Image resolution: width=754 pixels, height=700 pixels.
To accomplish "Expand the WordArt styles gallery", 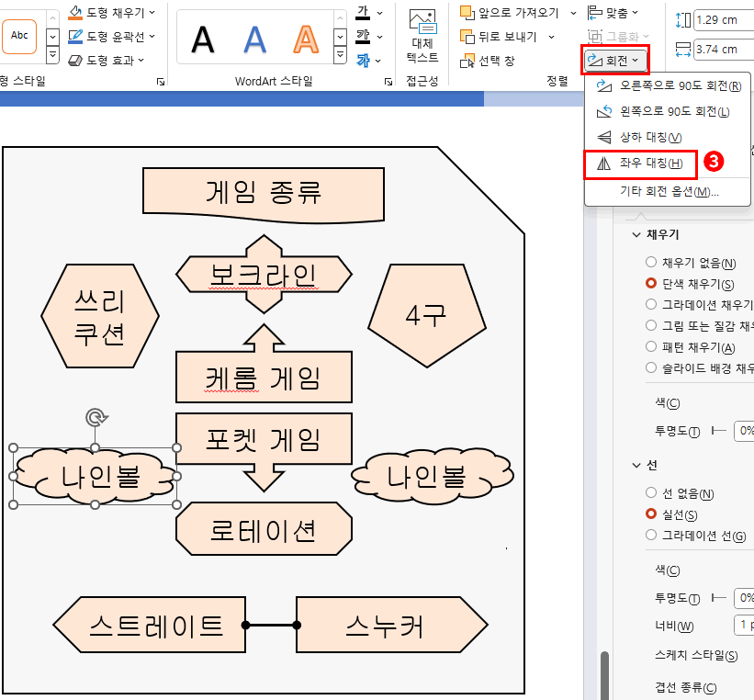I will click(x=340, y=56).
